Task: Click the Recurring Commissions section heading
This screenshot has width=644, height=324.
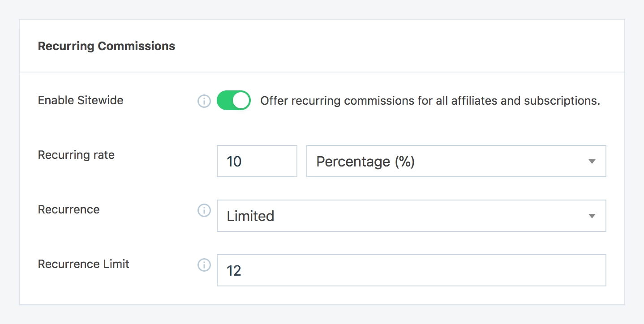Action: (x=107, y=46)
